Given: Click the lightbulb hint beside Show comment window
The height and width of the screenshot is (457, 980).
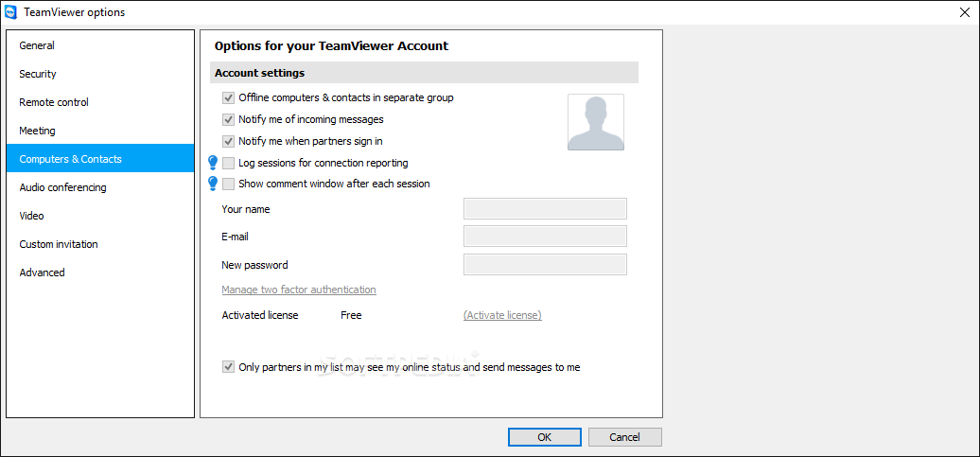Looking at the screenshot, I should coord(213,184).
